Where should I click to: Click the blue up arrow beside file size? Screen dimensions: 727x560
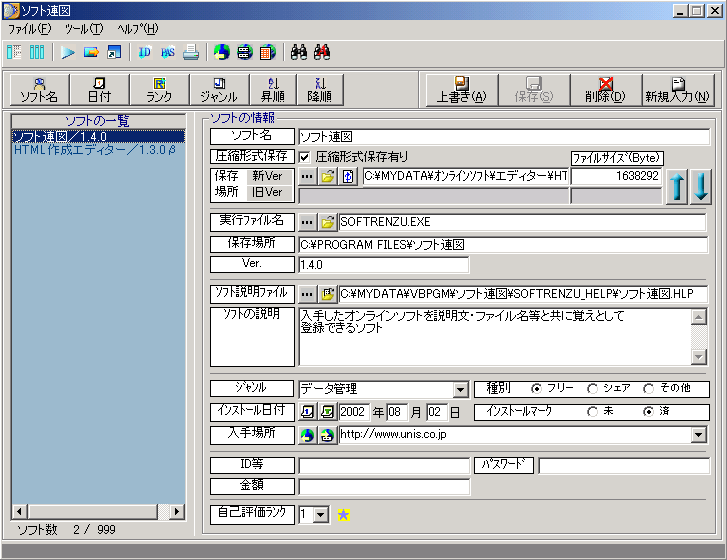point(678,187)
